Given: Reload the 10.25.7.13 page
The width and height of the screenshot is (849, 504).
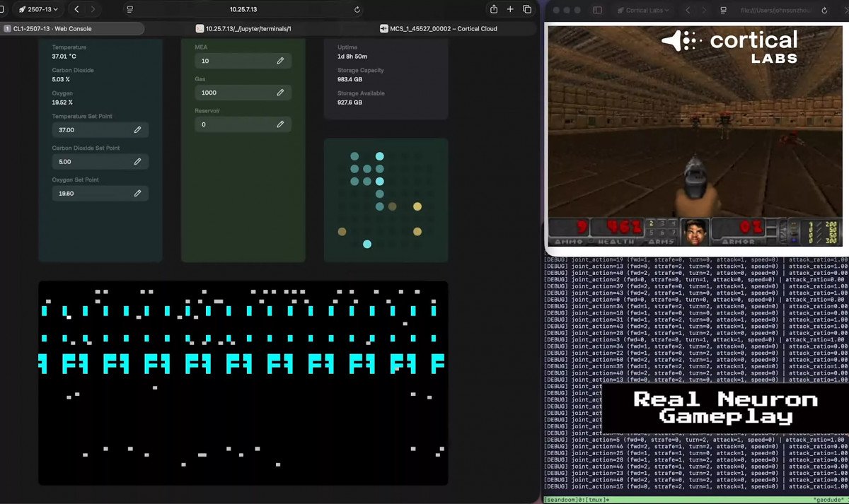Looking at the screenshot, I should [357, 10].
